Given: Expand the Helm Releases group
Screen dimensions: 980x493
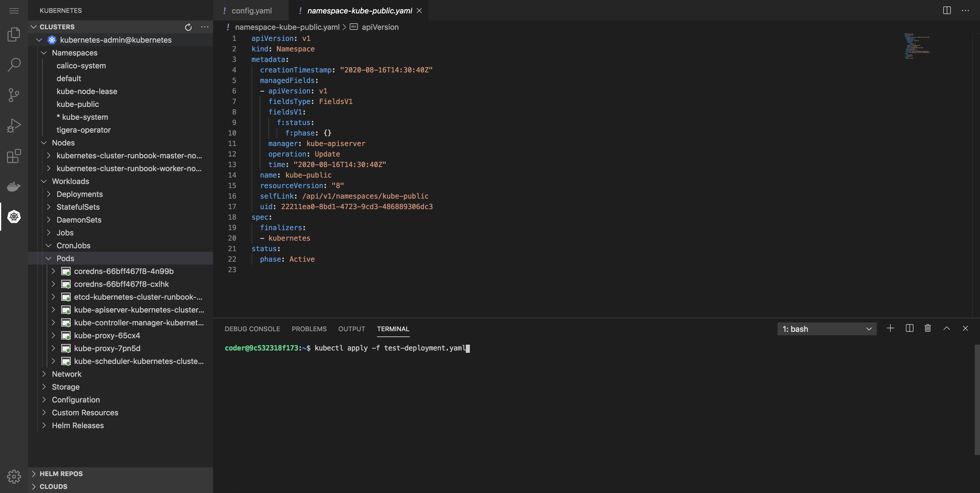Looking at the screenshot, I should click(44, 426).
